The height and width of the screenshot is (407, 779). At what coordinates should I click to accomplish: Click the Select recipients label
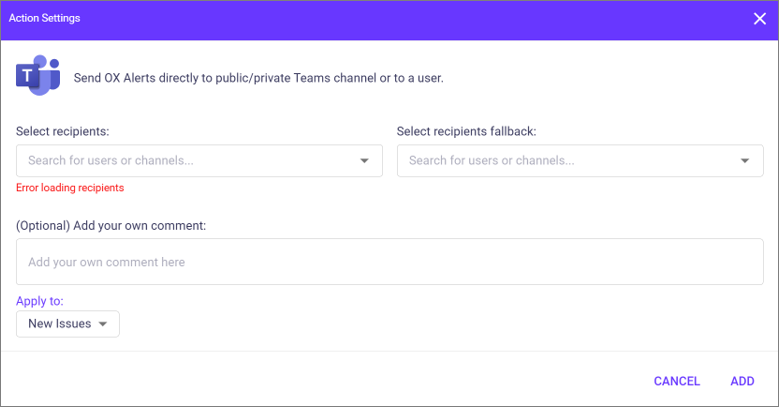click(63, 131)
